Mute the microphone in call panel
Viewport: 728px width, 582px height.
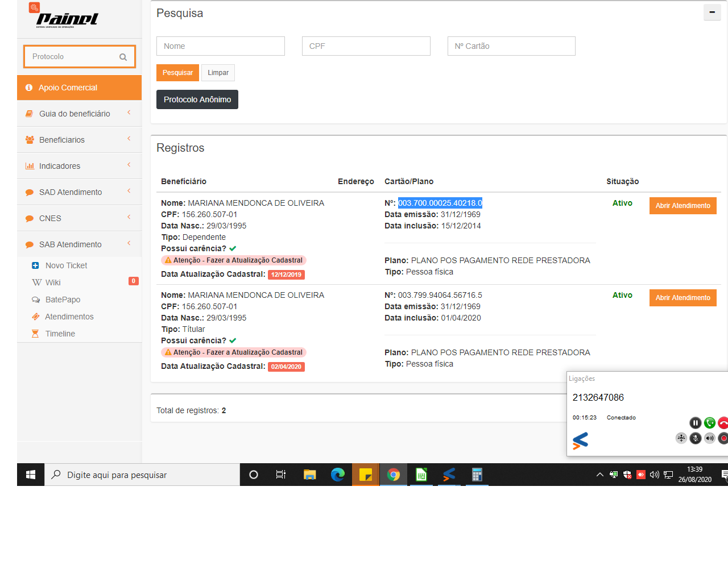click(x=695, y=438)
